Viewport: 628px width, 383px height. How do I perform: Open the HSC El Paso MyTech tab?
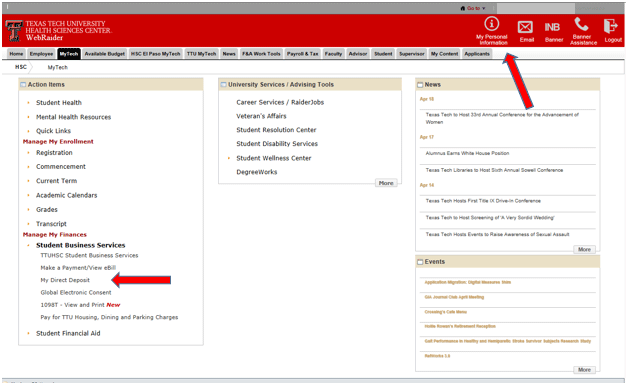[x=155, y=54]
